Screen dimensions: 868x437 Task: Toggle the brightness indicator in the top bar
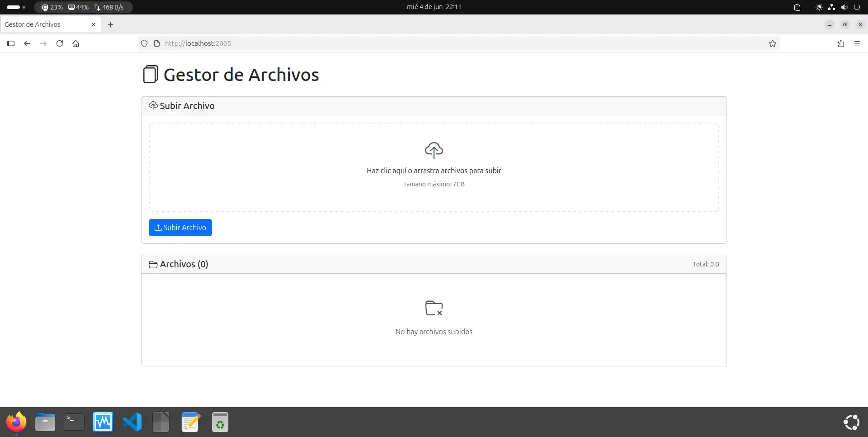(x=819, y=7)
